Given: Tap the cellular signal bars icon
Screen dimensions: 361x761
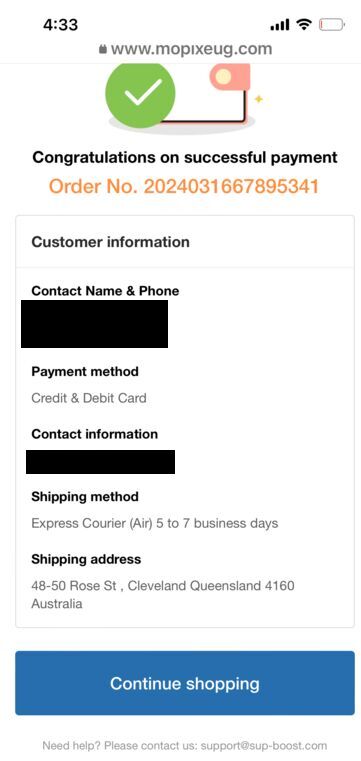Looking at the screenshot, I should [x=280, y=25].
